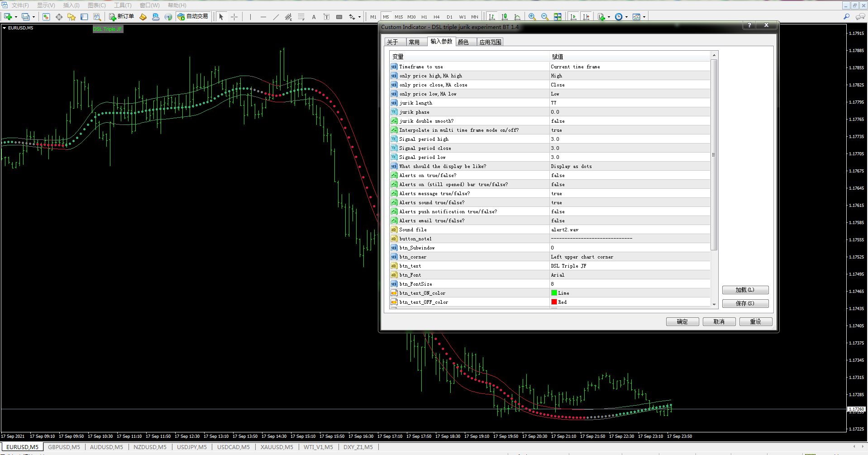
Task: Click the zoom in magnifier icon
Action: click(532, 17)
